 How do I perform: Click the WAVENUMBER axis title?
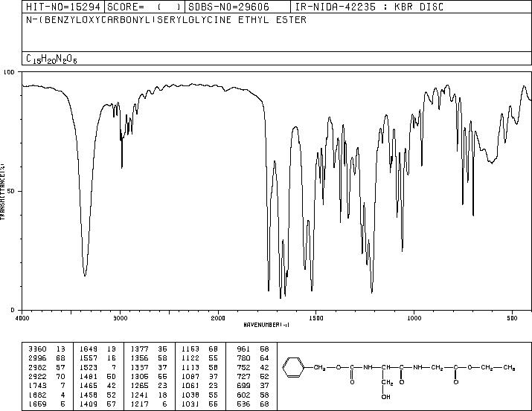[266, 325]
